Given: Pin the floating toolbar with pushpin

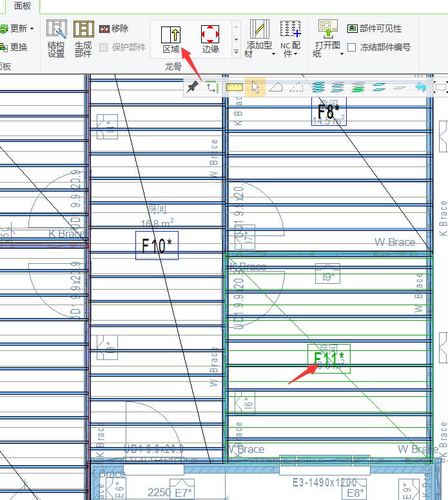Looking at the screenshot, I should point(192,86).
